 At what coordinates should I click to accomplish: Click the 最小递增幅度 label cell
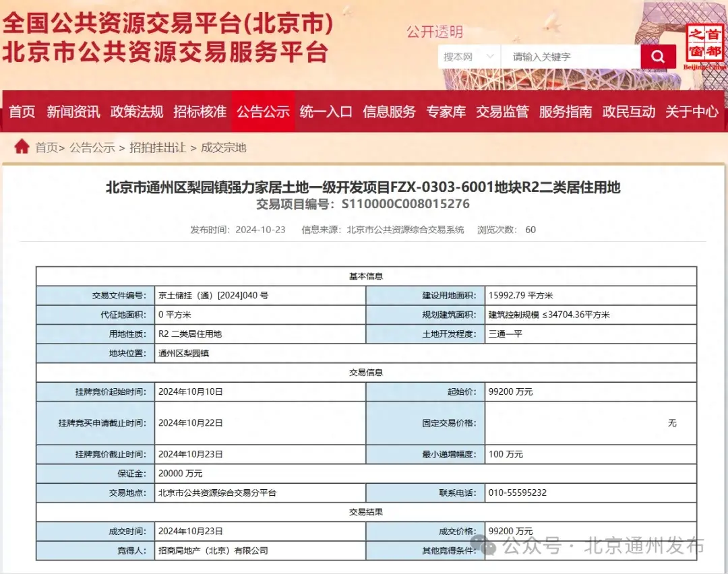click(x=425, y=454)
